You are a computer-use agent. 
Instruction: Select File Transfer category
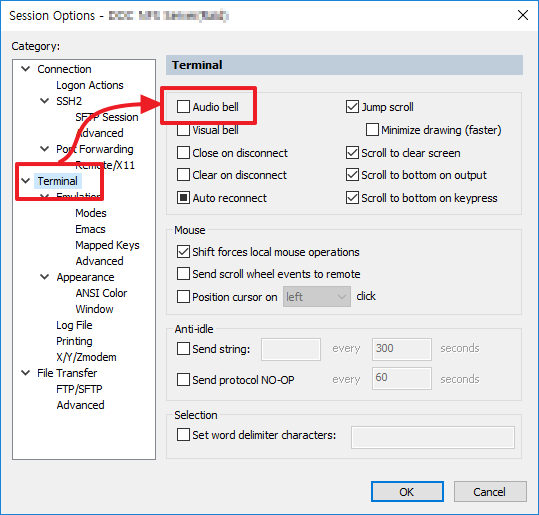pos(67,373)
